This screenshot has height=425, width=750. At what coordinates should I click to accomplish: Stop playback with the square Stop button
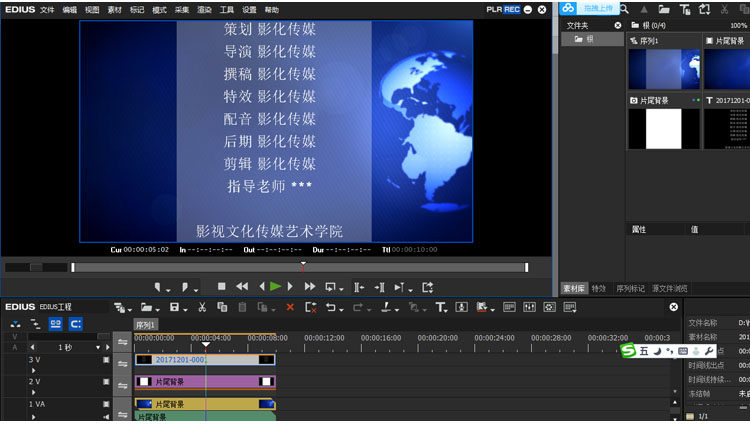tap(221, 286)
